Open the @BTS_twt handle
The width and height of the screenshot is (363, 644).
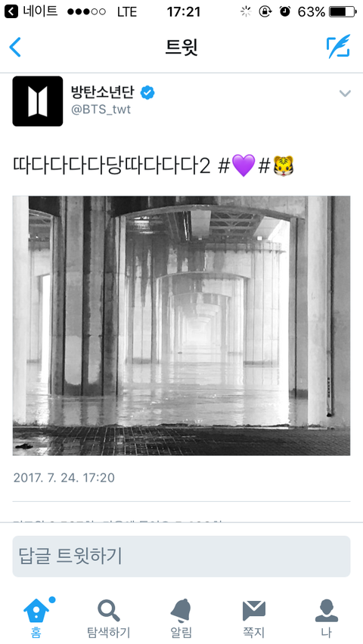coord(101,110)
